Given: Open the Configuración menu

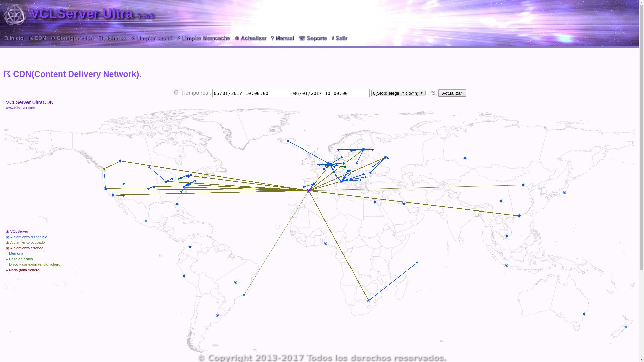Looking at the screenshot, I should click(x=72, y=38).
